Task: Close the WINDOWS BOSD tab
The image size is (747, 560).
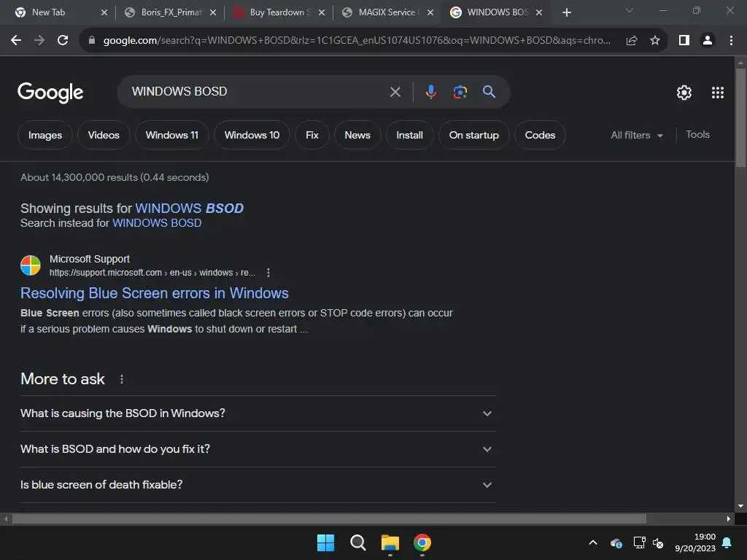Action: (x=539, y=12)
